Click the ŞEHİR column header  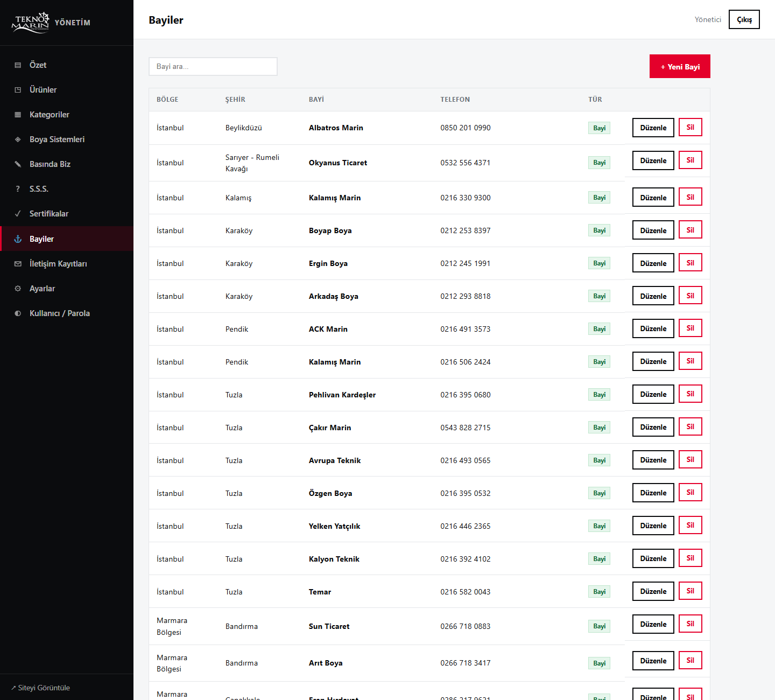click(235, 100)
